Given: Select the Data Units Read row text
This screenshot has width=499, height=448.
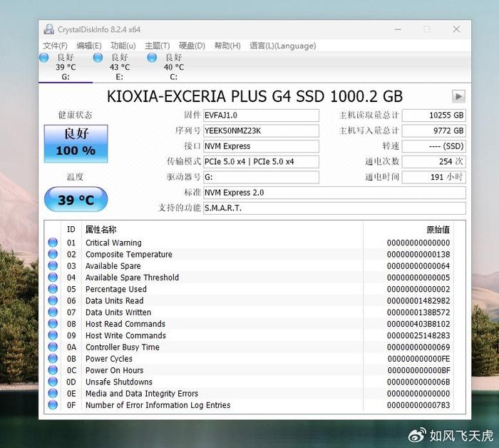Looking at the screenshot, I should coord(115,300).
